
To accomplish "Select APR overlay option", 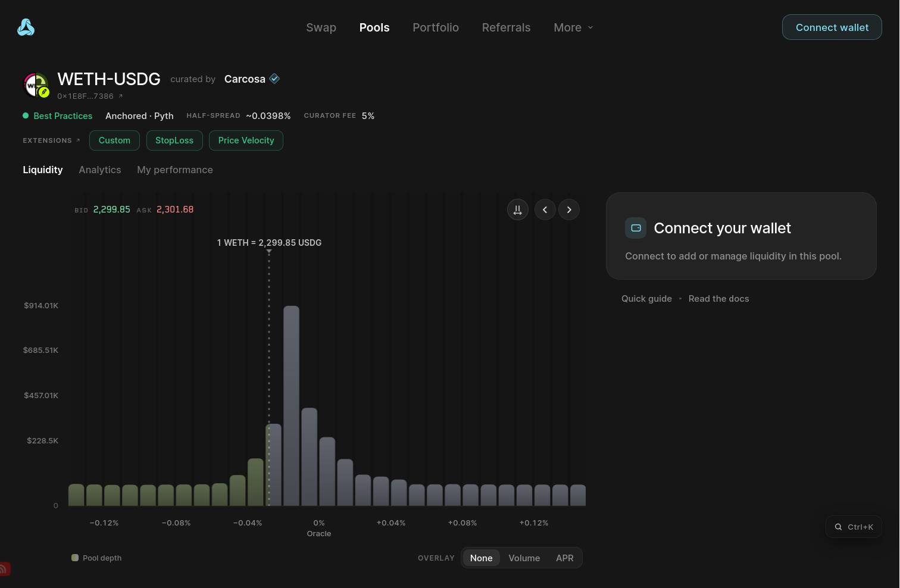I will (565, 558).
